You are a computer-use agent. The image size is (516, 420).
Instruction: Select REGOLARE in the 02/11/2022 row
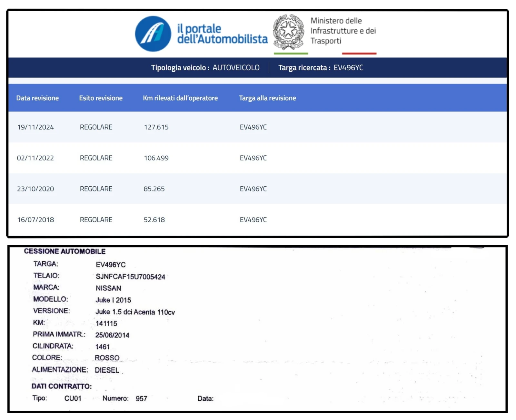[x=96, y=158]
